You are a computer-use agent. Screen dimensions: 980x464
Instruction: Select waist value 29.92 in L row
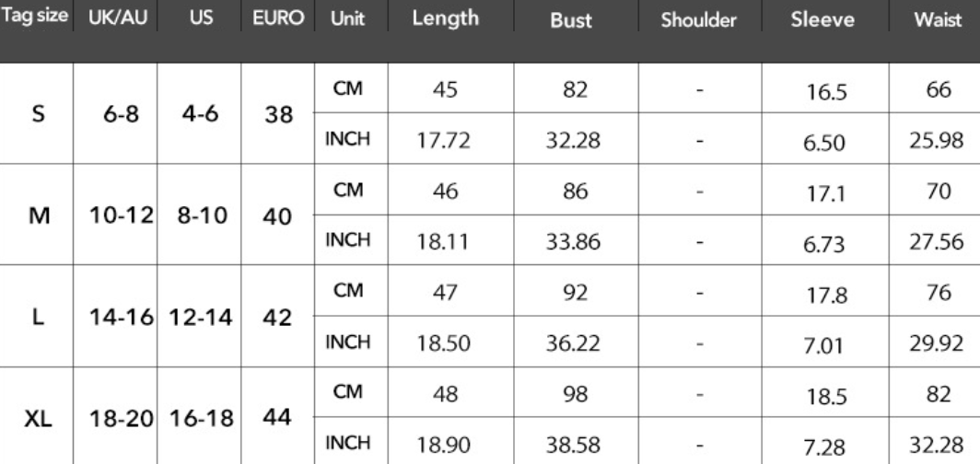[936, 343]
